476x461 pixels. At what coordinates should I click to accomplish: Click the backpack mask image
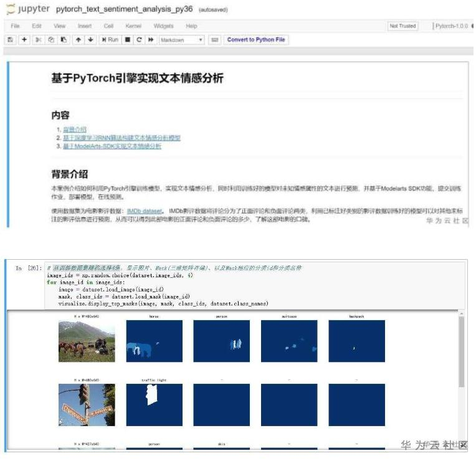[357, 341]
